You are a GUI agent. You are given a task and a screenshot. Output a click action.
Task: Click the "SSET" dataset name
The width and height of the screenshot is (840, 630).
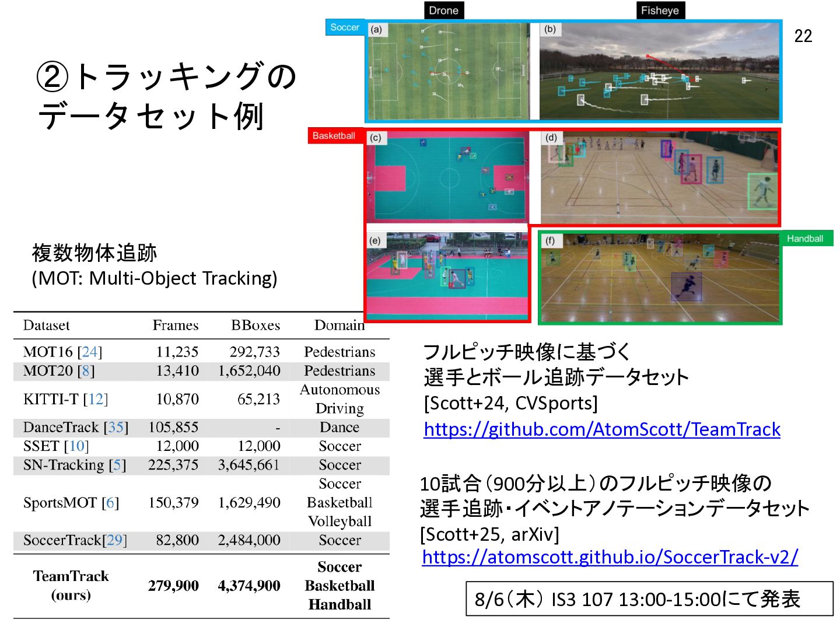pyautogui.click(x=41, y=446)
